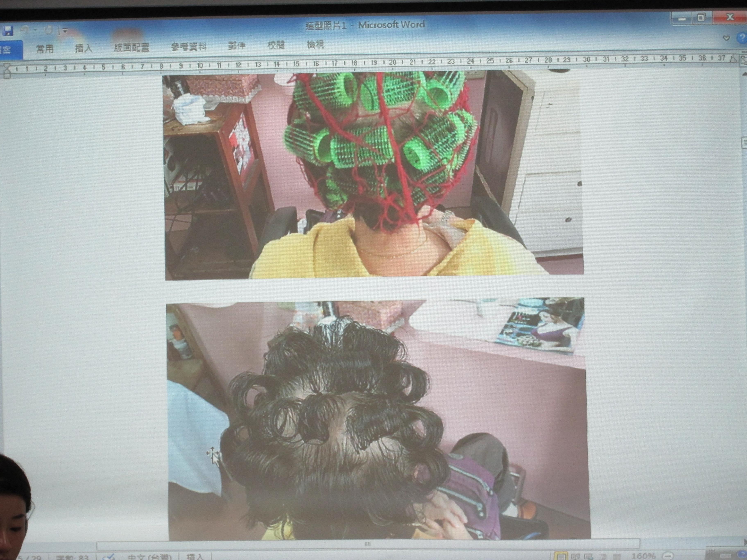Select the 校閱 ribbon tab

pos(276,45)
